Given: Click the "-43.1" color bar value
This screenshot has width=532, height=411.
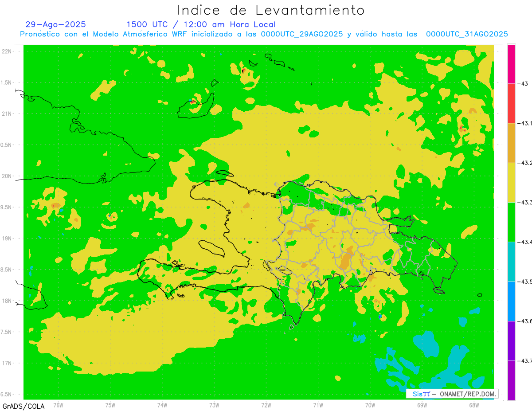Looking at the screenshot, I should click(525, 123).
